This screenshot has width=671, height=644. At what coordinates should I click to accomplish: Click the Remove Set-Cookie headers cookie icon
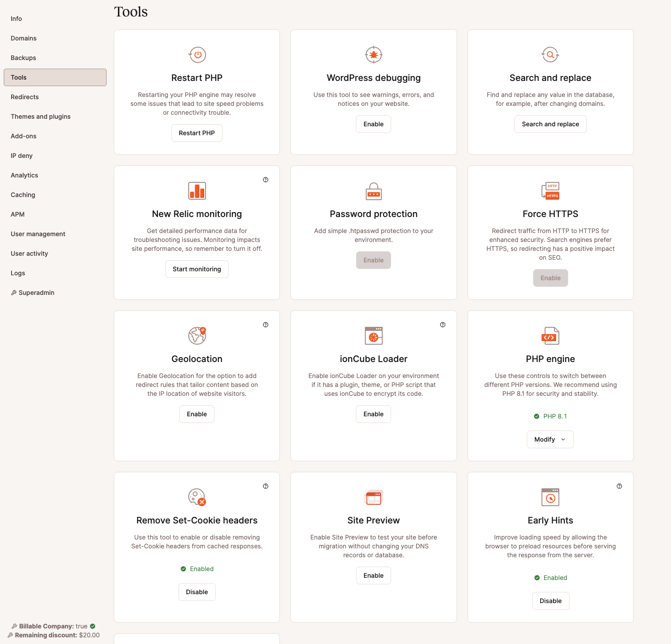[x=197, y=497]
